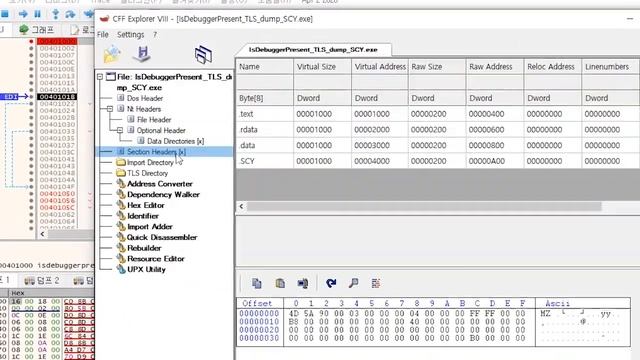Click address 0040101B in debugger window
Screen dimensions: 640x360
point(57,97)
